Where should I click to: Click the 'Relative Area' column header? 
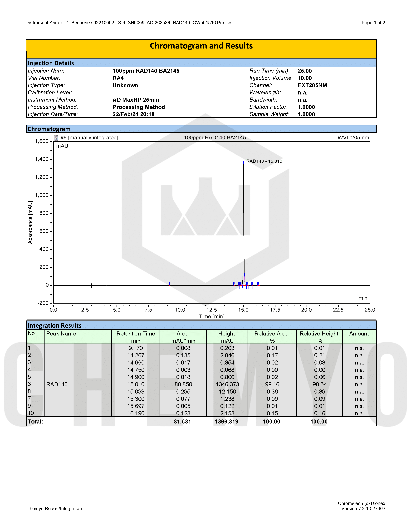[x=271, y=334]
